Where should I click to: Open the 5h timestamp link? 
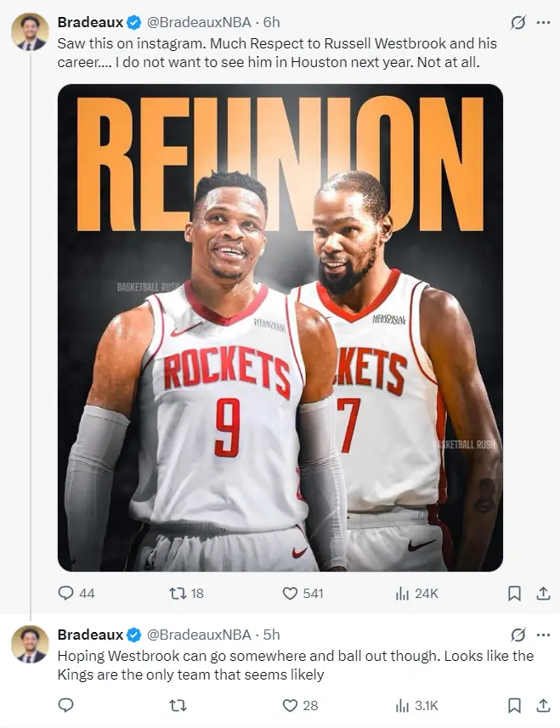click(x=271, y=635)
